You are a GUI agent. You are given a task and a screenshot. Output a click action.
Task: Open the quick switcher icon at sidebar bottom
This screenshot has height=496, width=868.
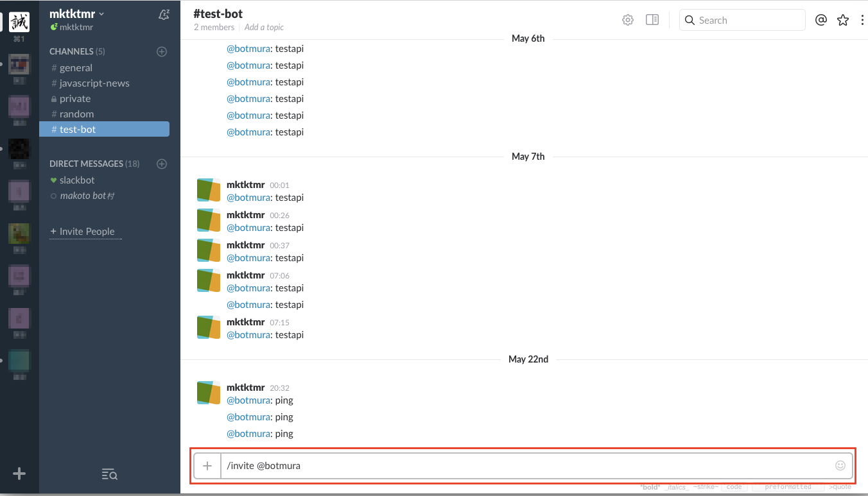tap(109, 474)
